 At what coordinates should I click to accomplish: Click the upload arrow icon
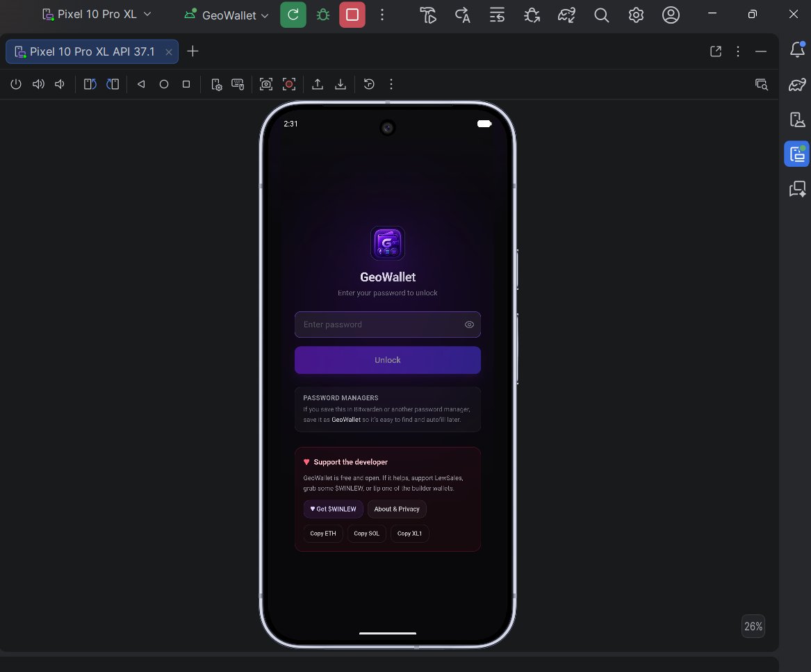point(318,84)
